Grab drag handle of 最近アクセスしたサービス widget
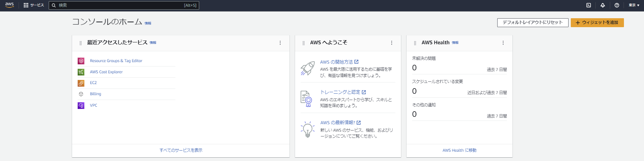This screenshot has width=644, height=161. (81, 43)
